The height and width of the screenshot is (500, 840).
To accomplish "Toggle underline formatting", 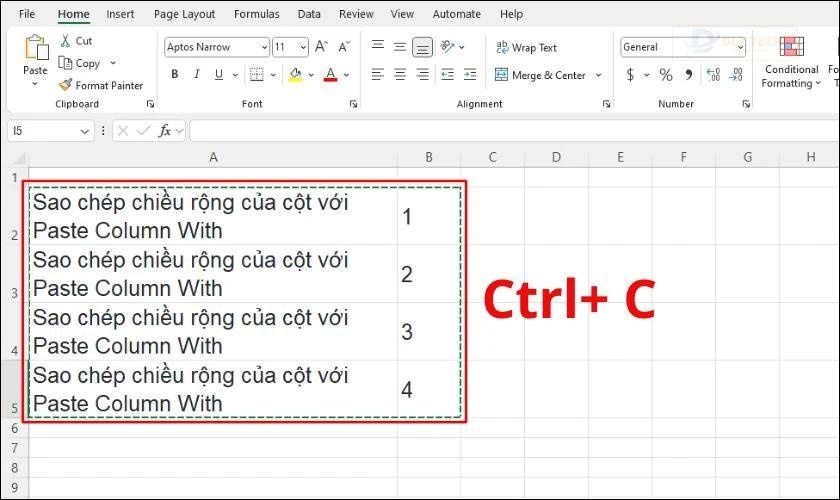I will 219,74.
